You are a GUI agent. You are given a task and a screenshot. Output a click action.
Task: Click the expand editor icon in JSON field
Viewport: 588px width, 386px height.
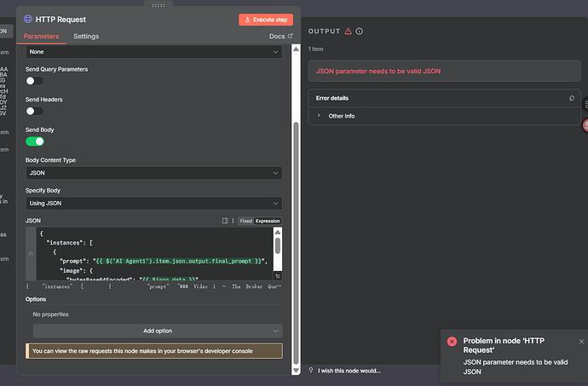click(x=277, y=276)
